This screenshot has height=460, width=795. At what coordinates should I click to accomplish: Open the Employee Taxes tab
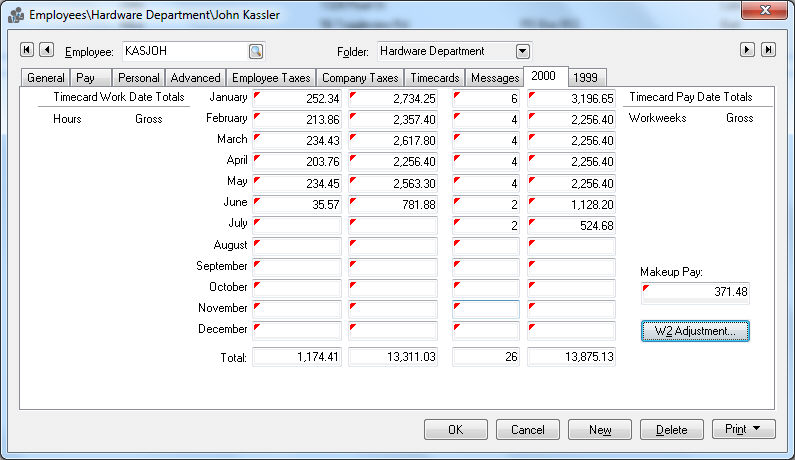[x=271, y=78]
